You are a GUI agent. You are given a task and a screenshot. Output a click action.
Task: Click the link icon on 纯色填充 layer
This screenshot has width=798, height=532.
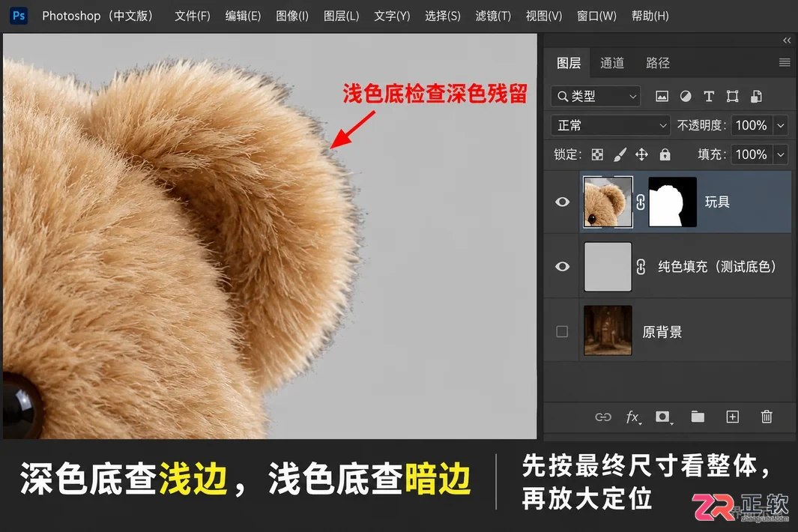click(641, 267)
